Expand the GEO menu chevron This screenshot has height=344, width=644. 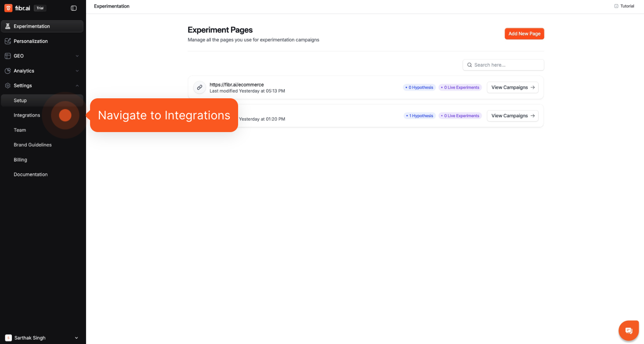tap(77, 56)
